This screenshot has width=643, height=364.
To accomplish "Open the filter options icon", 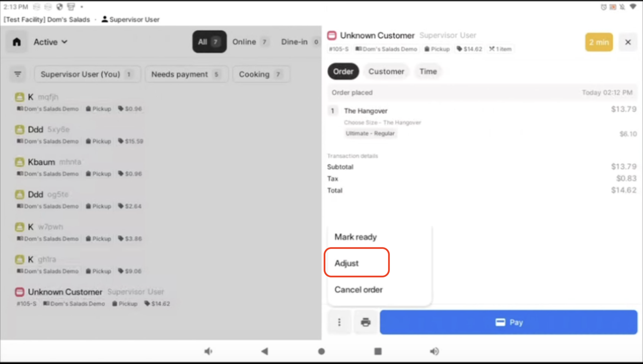I will click(x=18, y=74).
